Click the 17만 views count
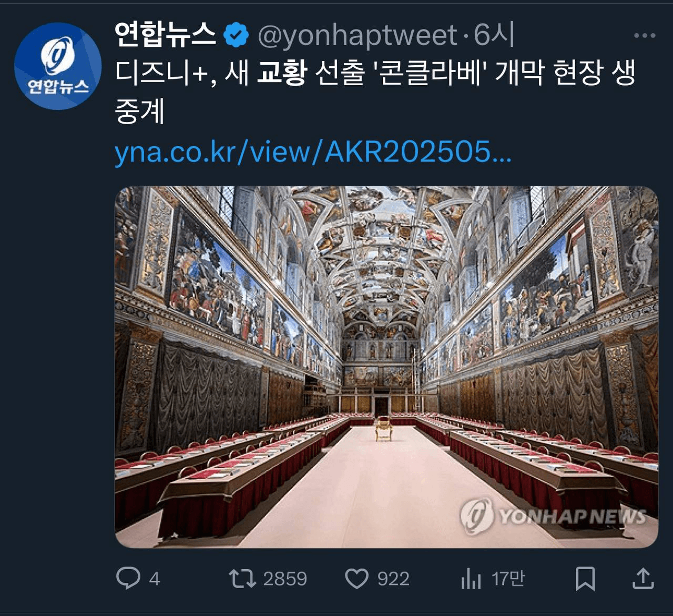673x616 pixels. pos(508,579)
